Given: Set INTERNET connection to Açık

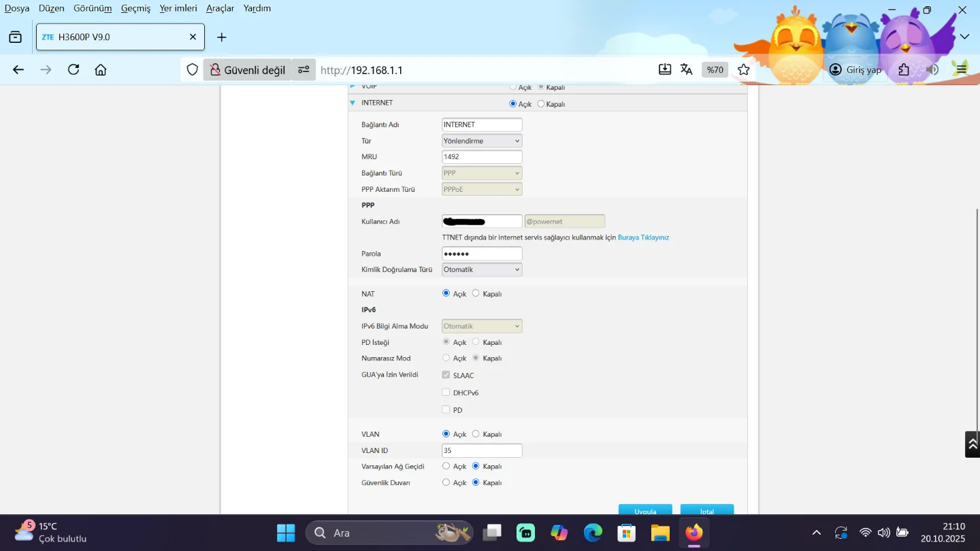Looking at the screenshot, I should coord(513,104).
